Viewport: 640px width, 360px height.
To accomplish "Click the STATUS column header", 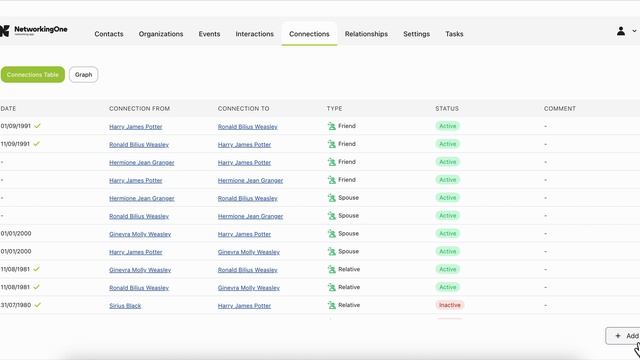I will (x=447, y=109).
